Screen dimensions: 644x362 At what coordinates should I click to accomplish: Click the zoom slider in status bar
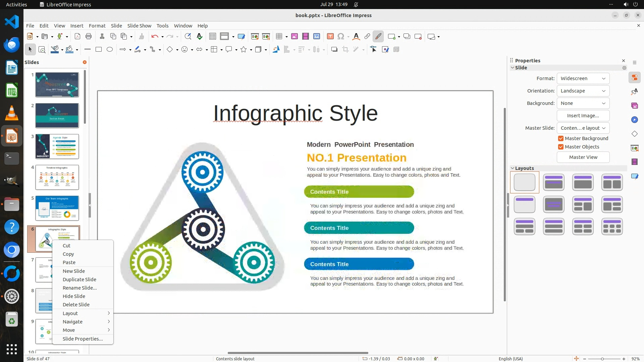[602, 359]
